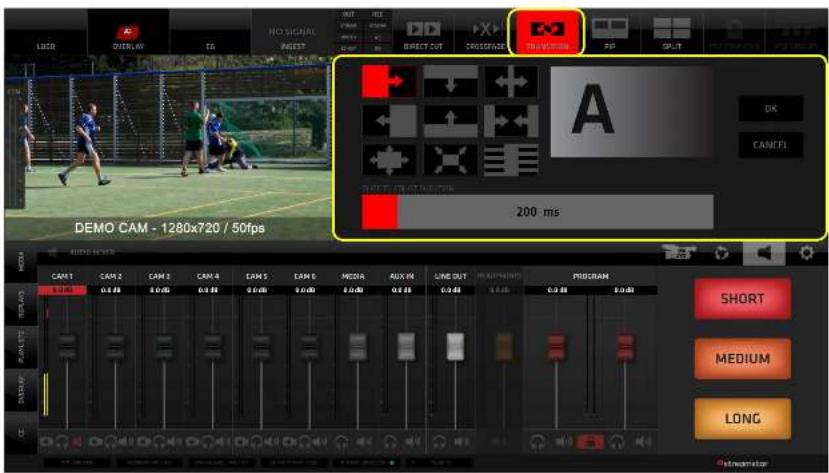Select the INGEST no-signal tile
The image size is (829, 473).
292,32
